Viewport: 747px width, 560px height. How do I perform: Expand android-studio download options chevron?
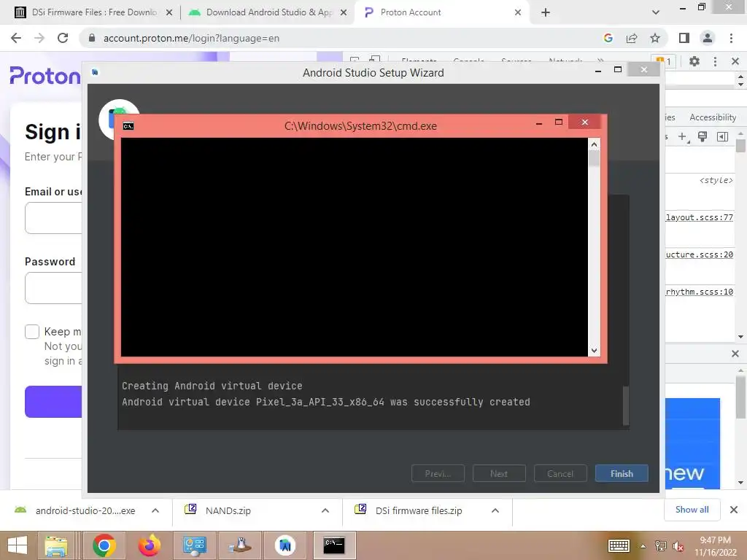pyautogui.click(x=155, y=510)
